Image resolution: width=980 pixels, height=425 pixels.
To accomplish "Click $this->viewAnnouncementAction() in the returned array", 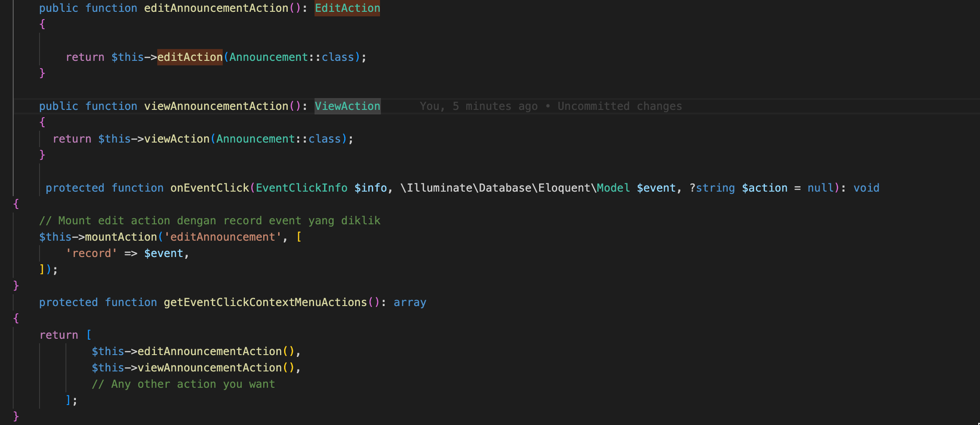I will pyautogui.click(x=193, y=368).
